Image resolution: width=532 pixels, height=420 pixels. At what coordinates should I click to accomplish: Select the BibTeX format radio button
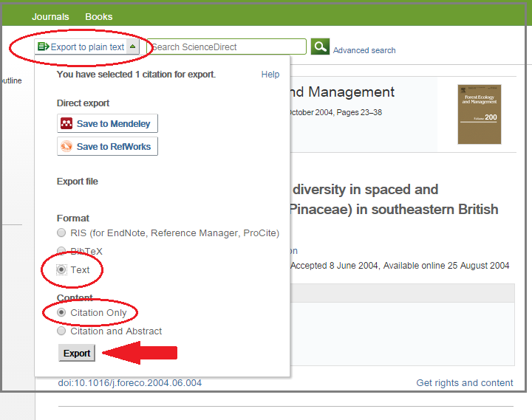[x=61, y=251]
